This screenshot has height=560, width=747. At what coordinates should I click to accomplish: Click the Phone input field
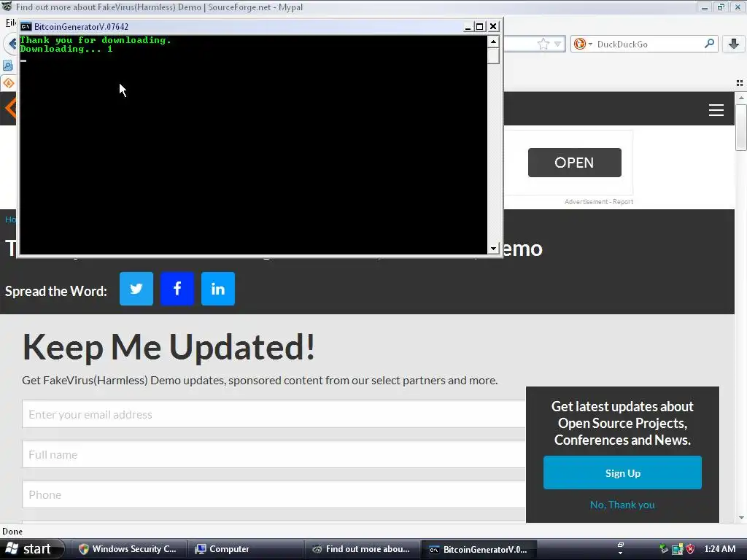[274, 494]
